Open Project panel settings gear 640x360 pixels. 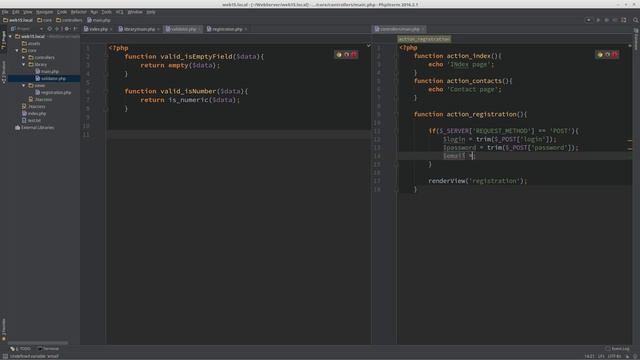(67, 29)
